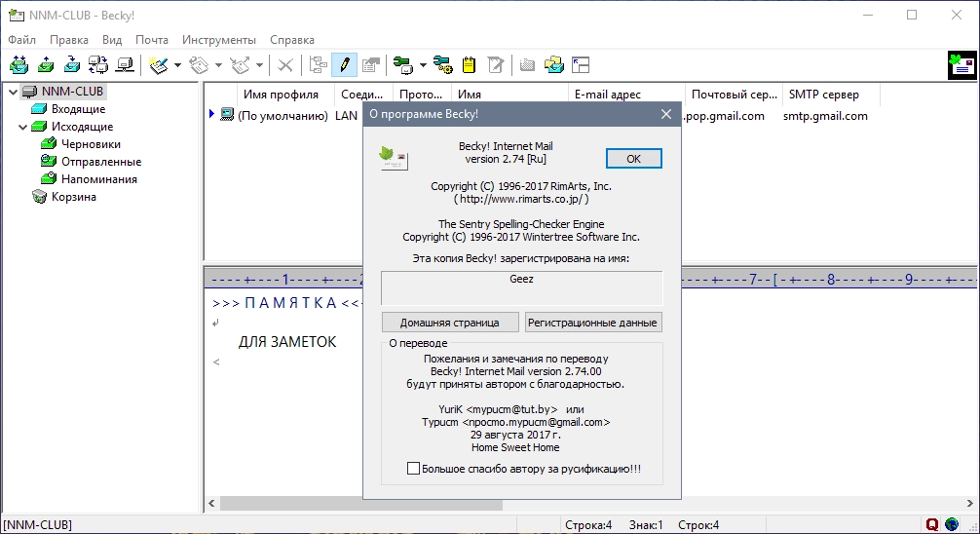Screen dimensions: 980x534
Task: Open general setup with wrench-and-gears icon
Action: click(443, 65)
